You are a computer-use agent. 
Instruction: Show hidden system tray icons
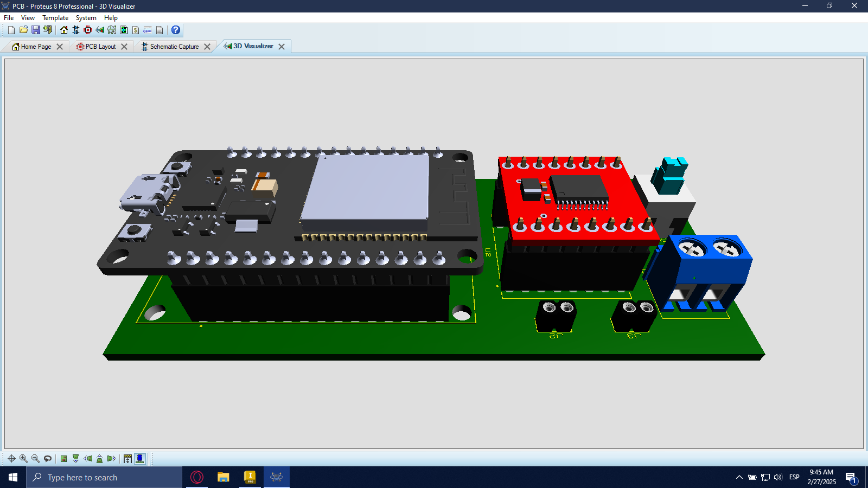point(739,477)
